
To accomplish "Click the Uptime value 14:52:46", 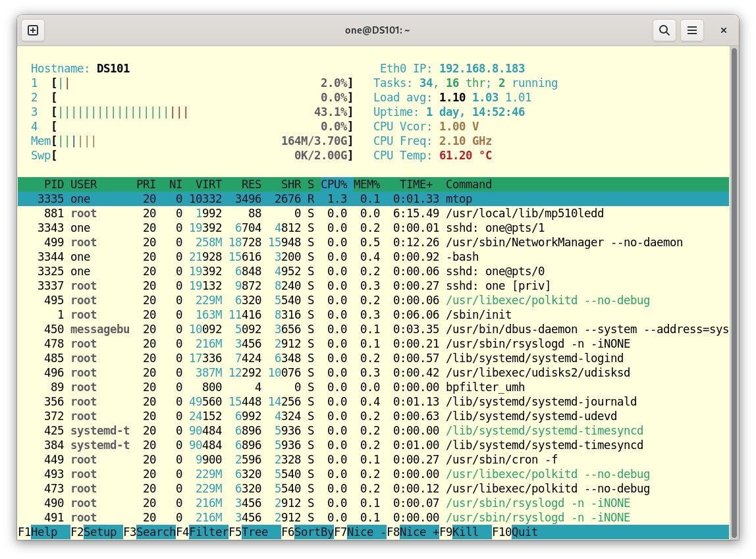I will point(499,113).
